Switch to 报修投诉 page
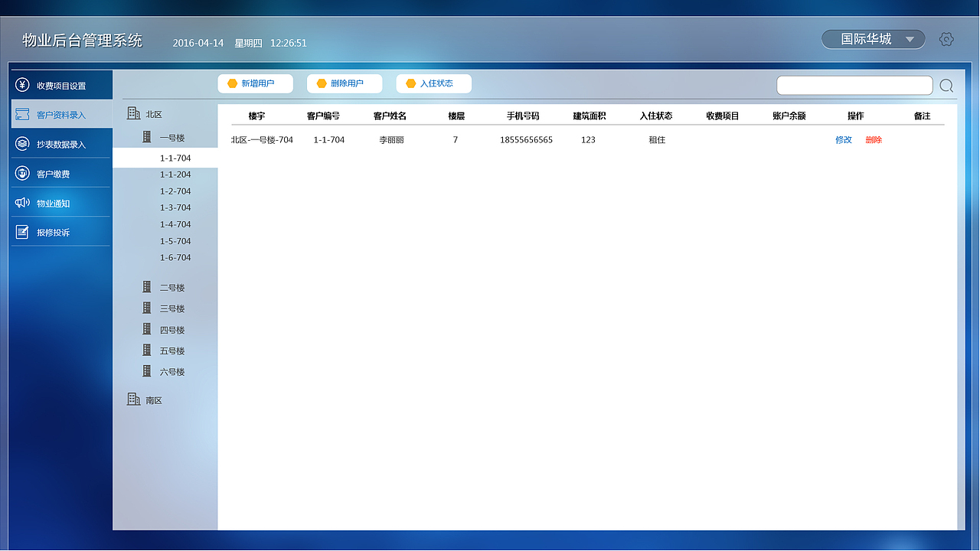 61,232
